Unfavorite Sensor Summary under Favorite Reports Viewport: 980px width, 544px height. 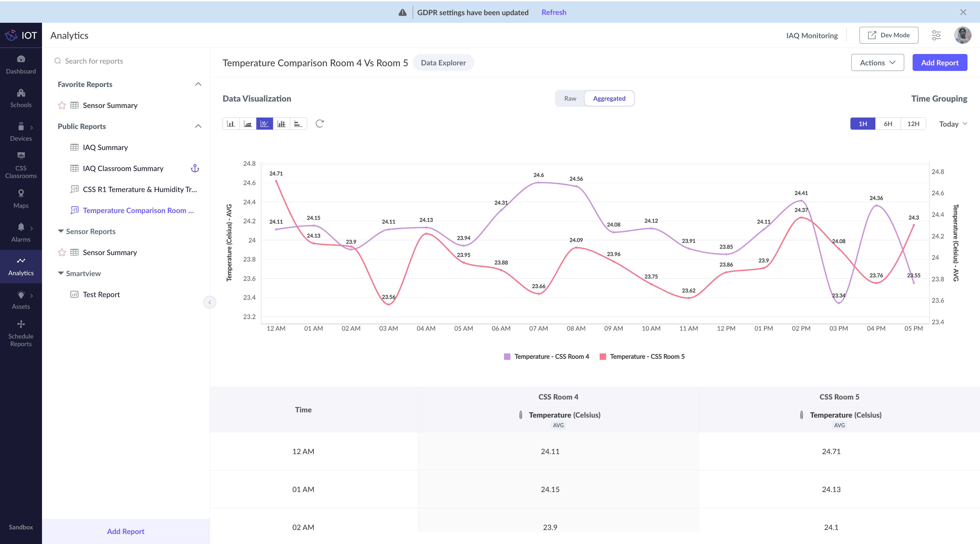point(62,105)
